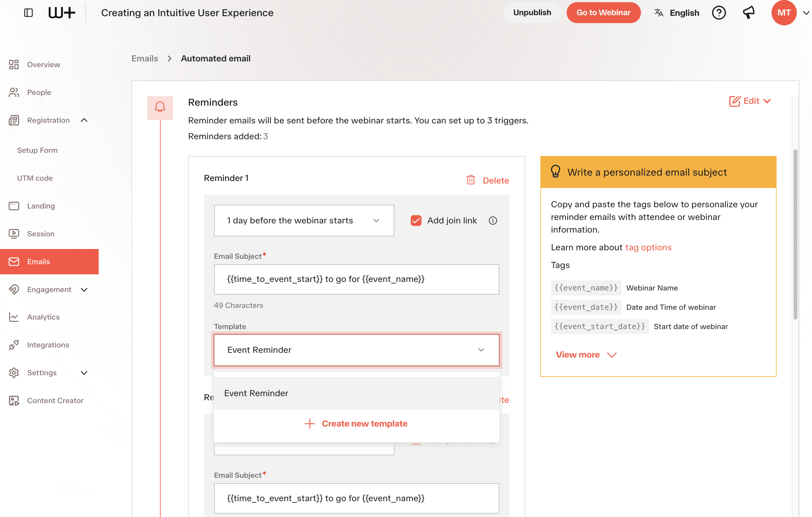Image resolution: width=812 pixels, height=517 pixels.
Task: Click the {{event_start_date}} tag
Action: click(600, 326)
